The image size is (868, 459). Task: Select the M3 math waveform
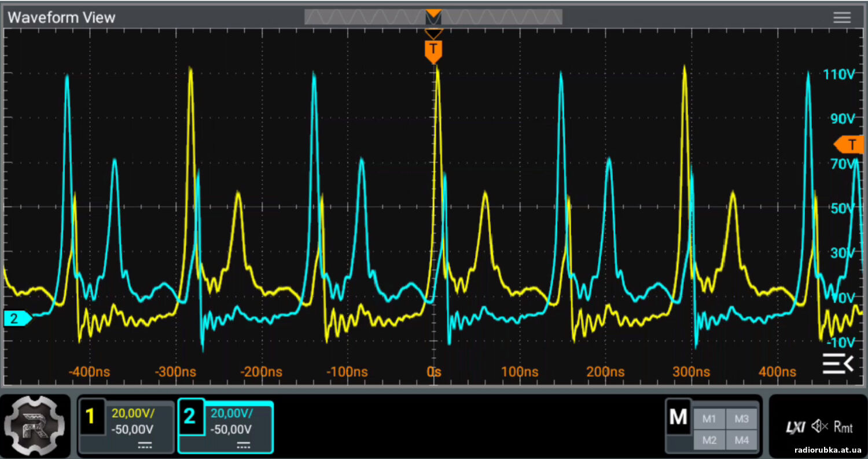pos(741,419)
